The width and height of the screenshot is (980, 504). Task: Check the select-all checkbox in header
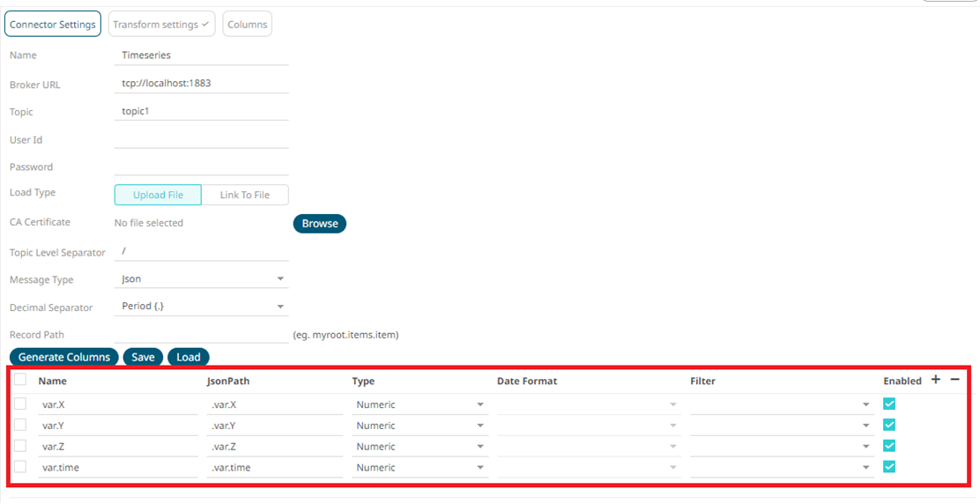(20, 380)
